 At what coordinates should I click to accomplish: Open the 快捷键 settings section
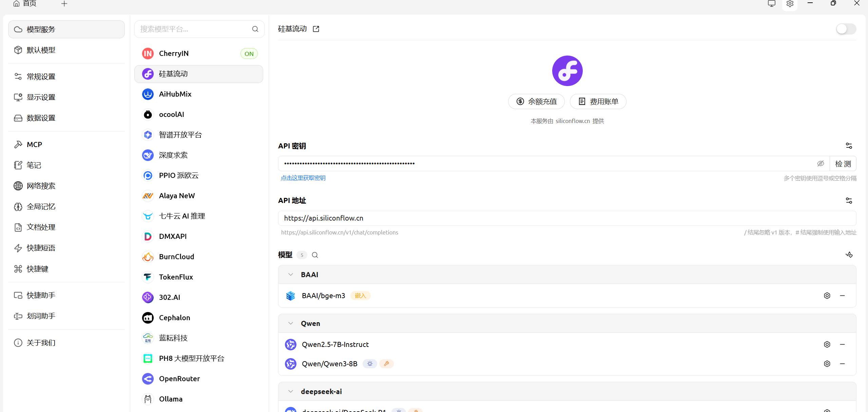(66, 269)
